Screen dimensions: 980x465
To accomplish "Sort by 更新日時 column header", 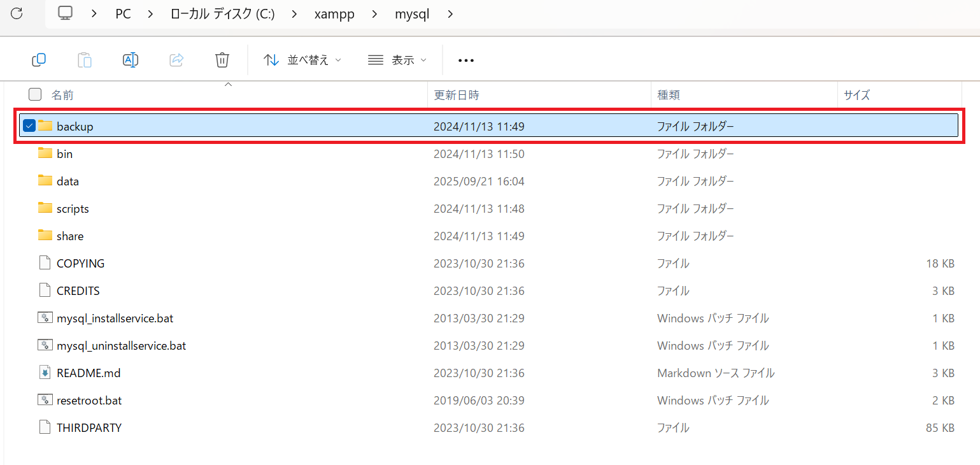I will pos(456,95).
